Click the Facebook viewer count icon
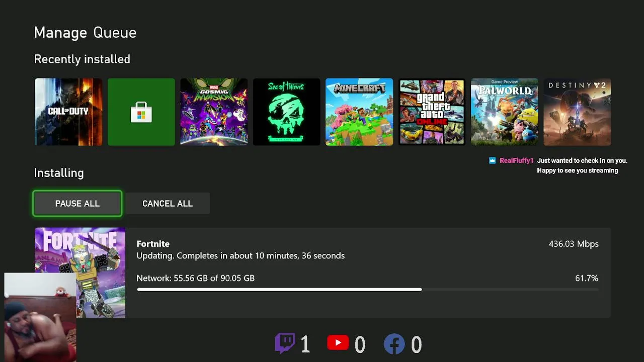 394,344
